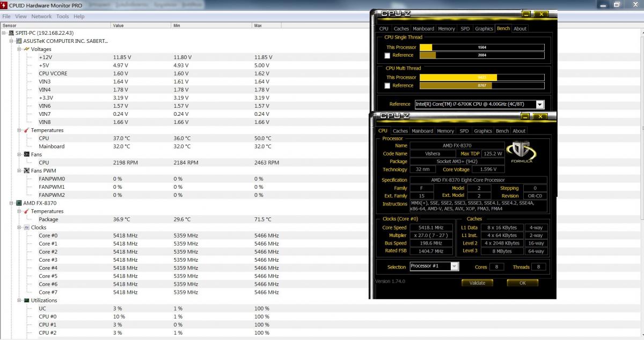This screenshot has height=340, width=644.
Task: Click the Validate button in CPU-Z
Action: 477,283
